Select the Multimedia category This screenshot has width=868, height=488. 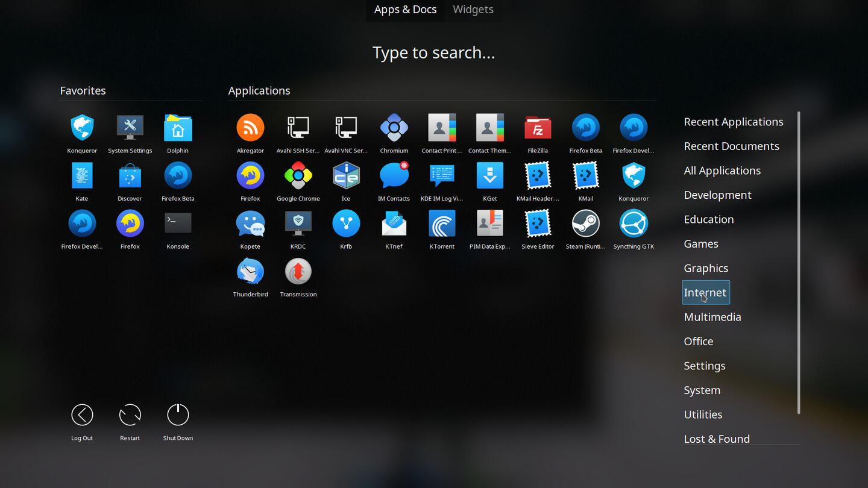[x=712, y=317]
